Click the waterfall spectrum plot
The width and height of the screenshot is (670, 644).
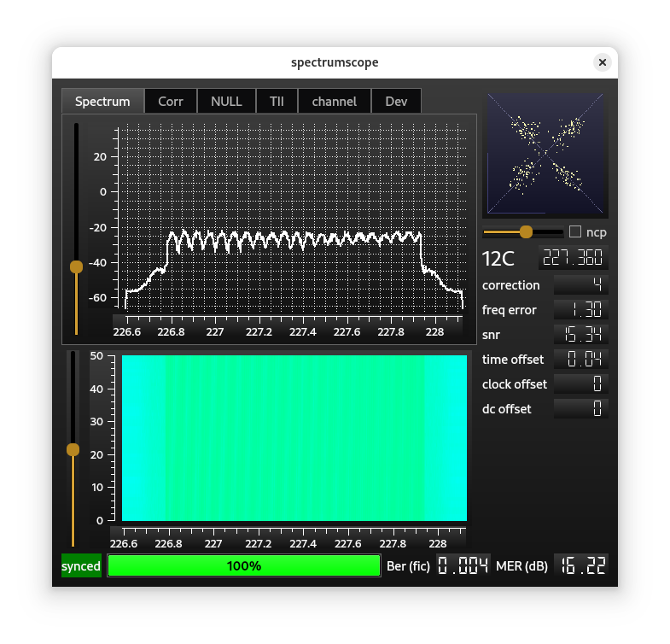(x=294, y=437)
